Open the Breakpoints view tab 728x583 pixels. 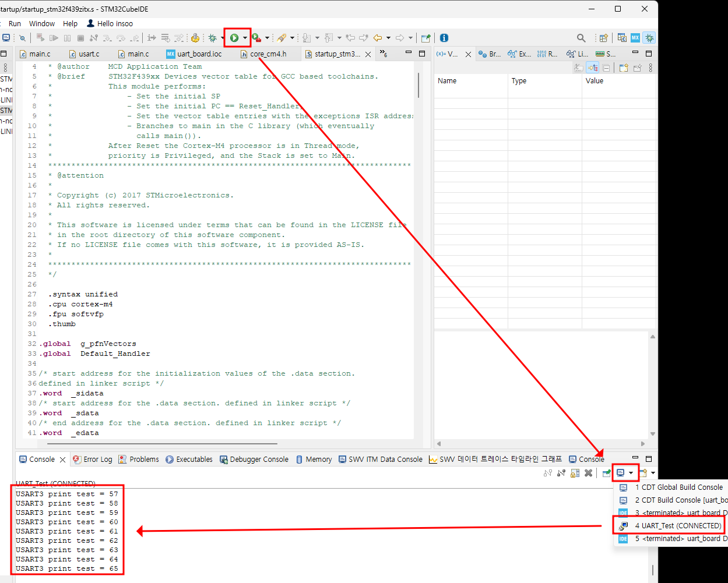(x=490, y=54)
